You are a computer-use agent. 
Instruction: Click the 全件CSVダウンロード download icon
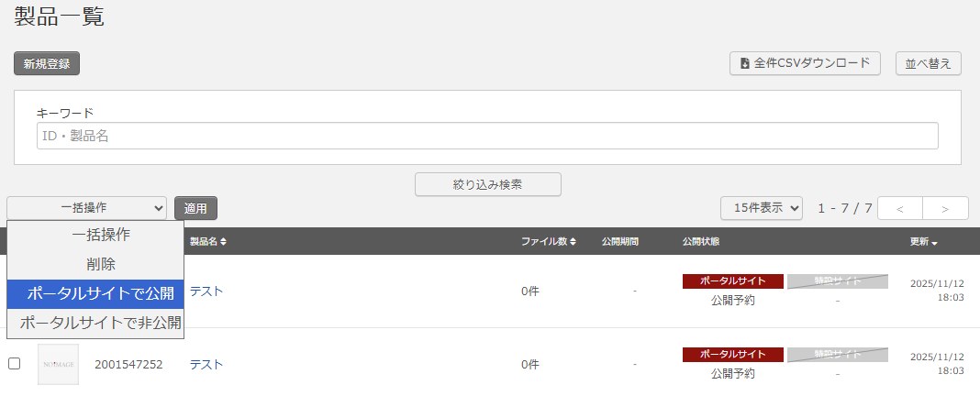(745, 63)
